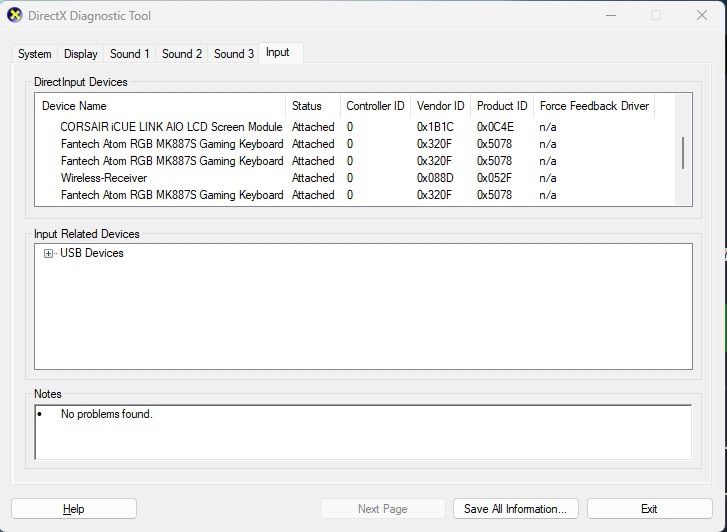Open the Sound 3 tab
This screenshot has height=532, width=727.
(234, 54)
